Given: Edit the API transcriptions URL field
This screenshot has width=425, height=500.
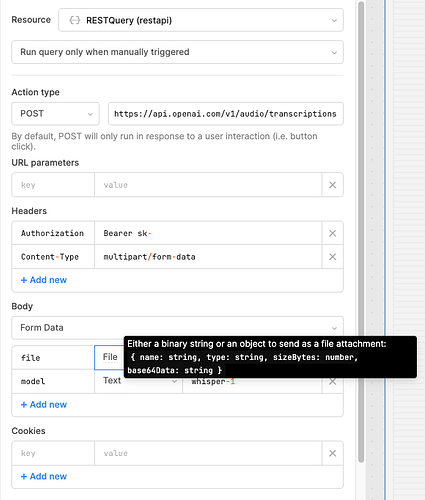Looking at the screenshot, I should click(226, 114).
